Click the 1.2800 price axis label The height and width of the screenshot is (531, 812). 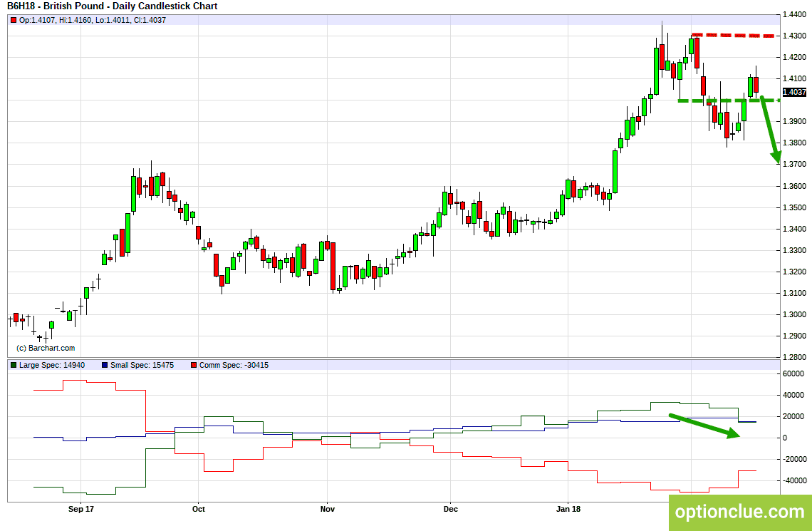[794, 357]
